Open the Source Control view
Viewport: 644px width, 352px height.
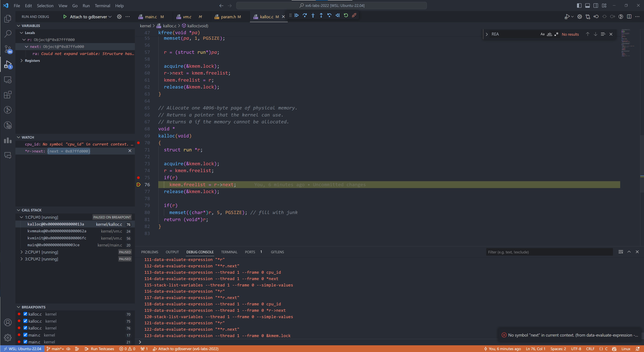8,49
